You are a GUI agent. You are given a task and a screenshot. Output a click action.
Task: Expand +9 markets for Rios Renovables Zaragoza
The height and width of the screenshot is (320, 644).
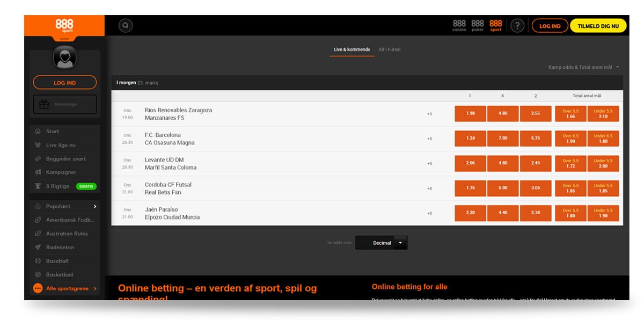(x=429, y=114)
